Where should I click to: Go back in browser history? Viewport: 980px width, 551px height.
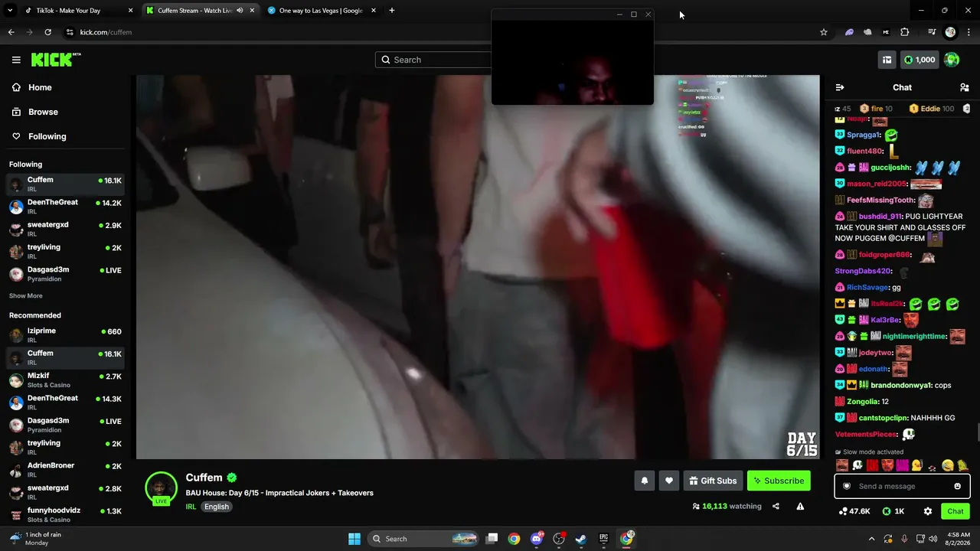[x=11, y=32]
